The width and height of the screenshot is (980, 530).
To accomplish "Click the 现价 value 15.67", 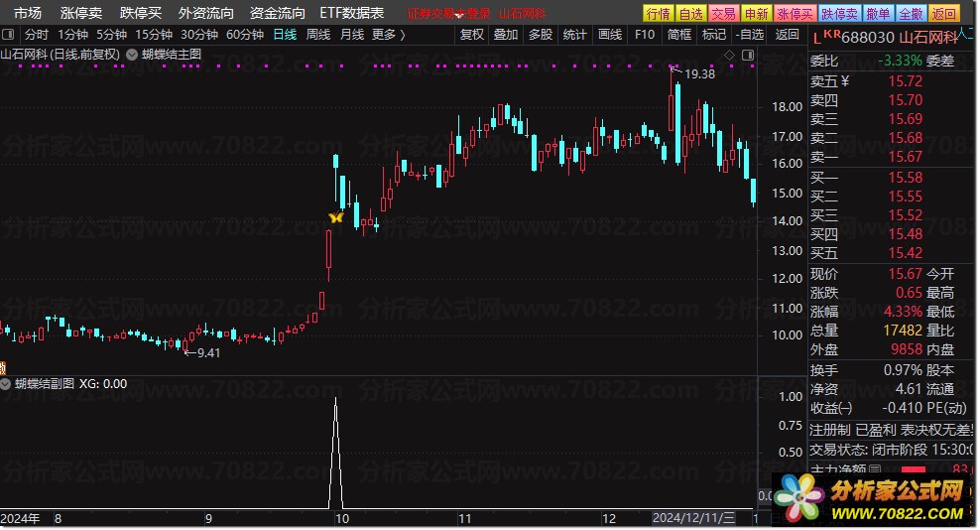I will click(x=905, y=274).
